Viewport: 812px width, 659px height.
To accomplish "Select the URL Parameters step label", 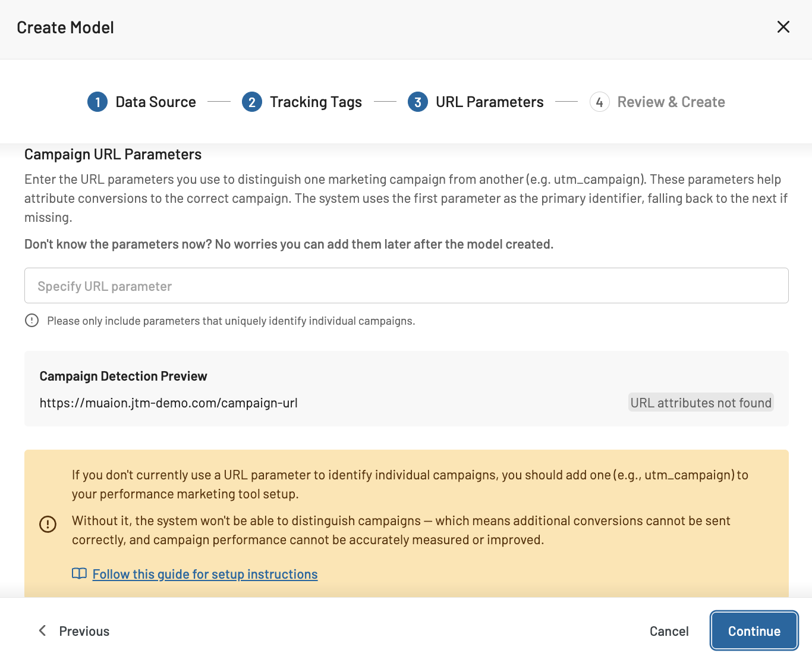I will click(x=489, y=102).
